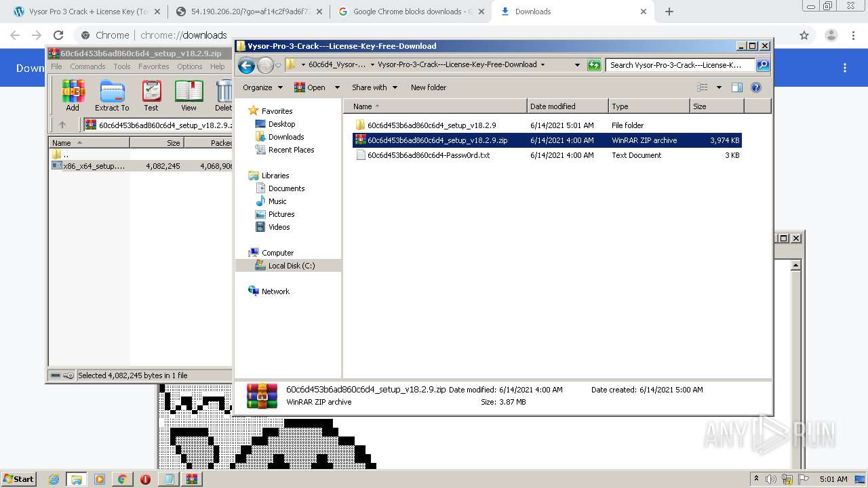Click the WinRAR Test icon

(x=151, y=95)
